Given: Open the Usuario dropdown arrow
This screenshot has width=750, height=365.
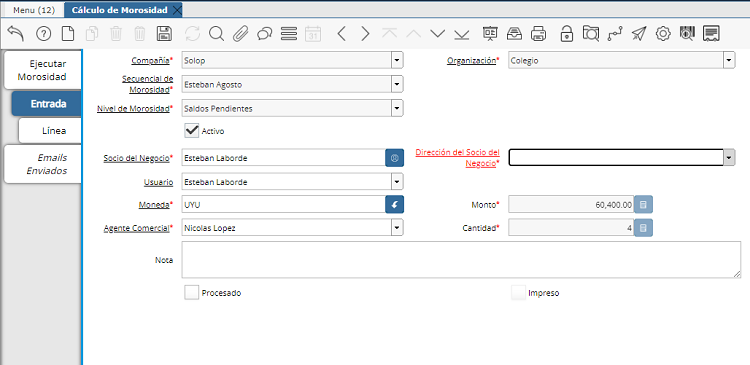Looking at the screenshot, I should (397, 182).
